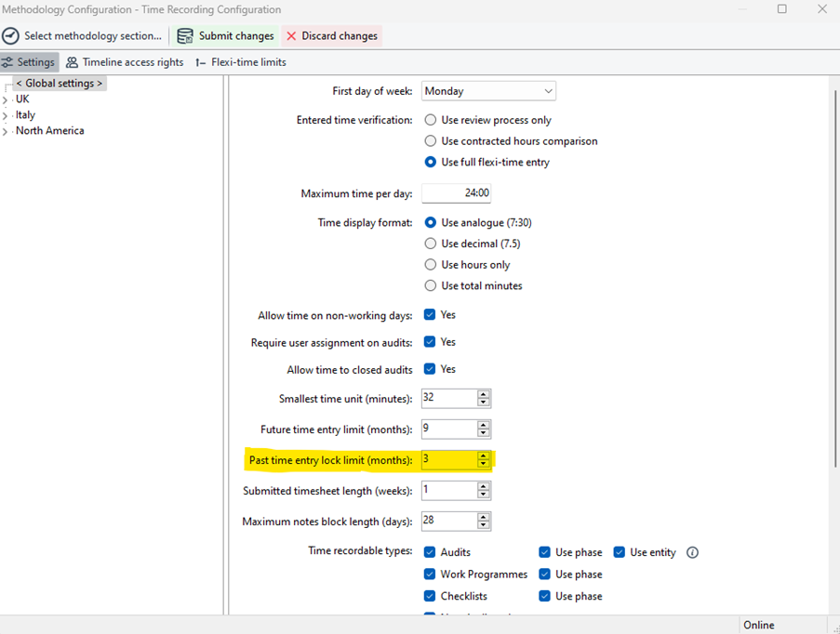Click Select methodology section button
This screenshot has height=634, width=840.
82,36
